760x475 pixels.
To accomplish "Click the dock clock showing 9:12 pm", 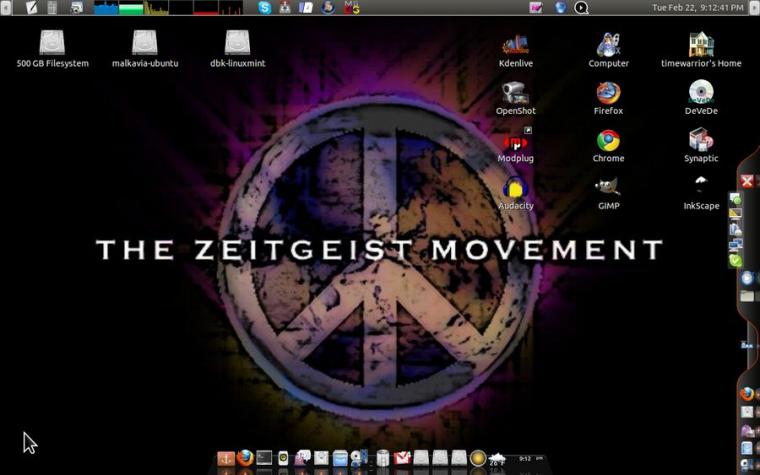I will click(x=529, y=459).
